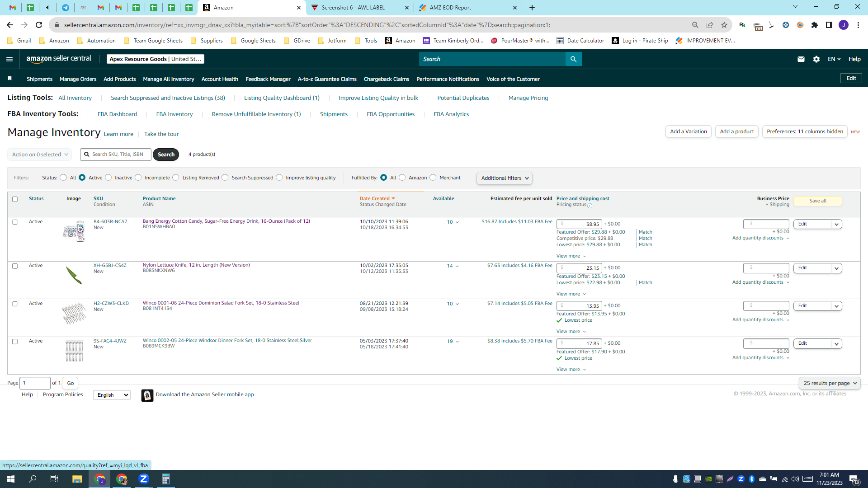Expand View more for Winco Salad Fork
868x488 pixels.
pos(571,331)
